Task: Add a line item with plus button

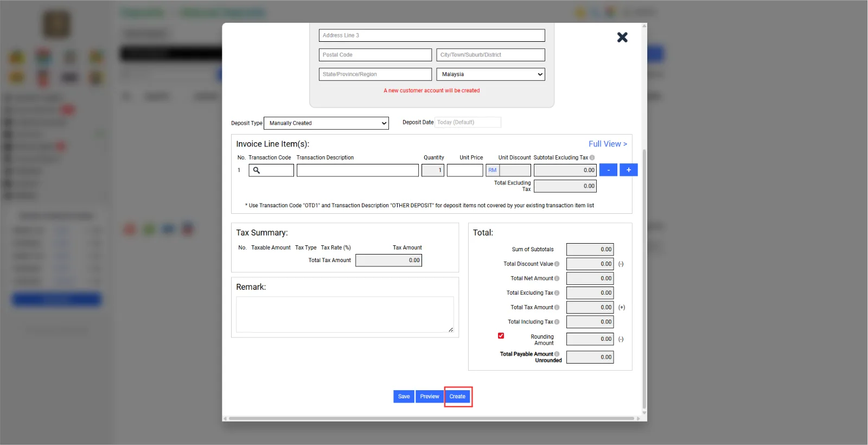Action: tap(629, 170)
